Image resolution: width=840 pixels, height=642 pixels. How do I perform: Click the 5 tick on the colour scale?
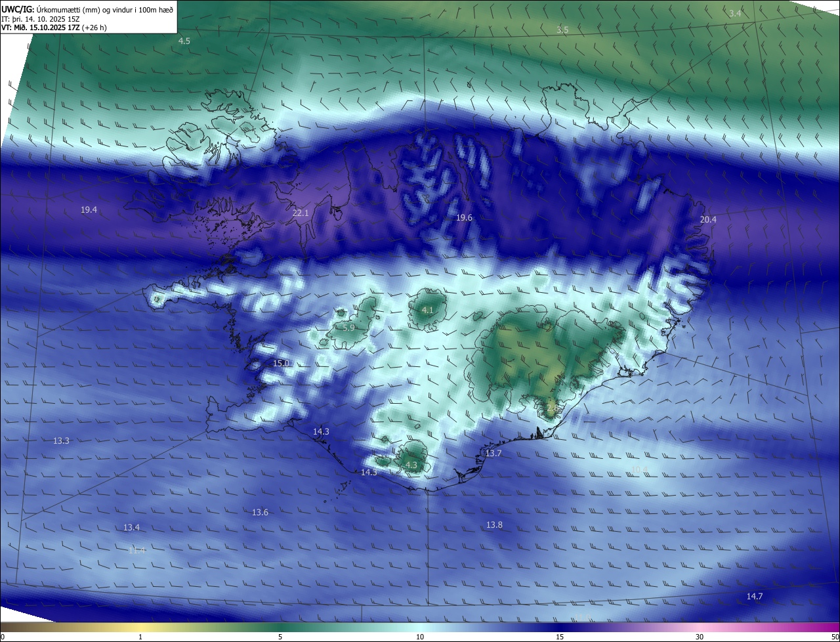[x=280, y=637]
